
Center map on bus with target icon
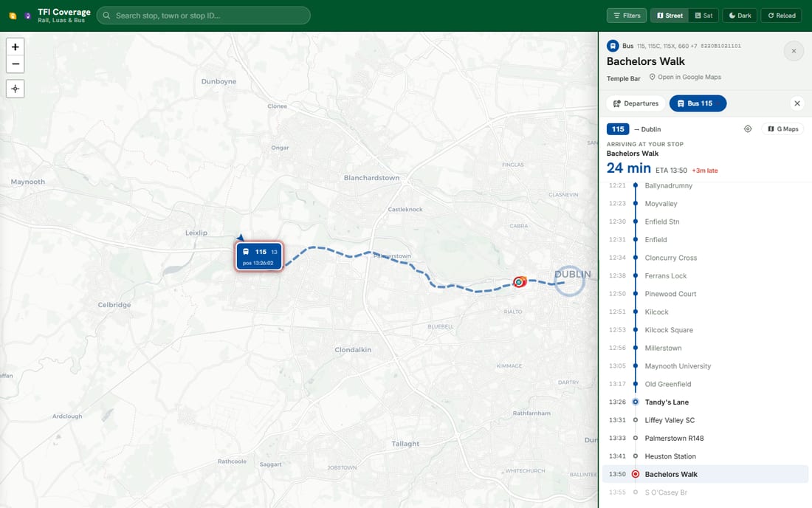point(748,129)
